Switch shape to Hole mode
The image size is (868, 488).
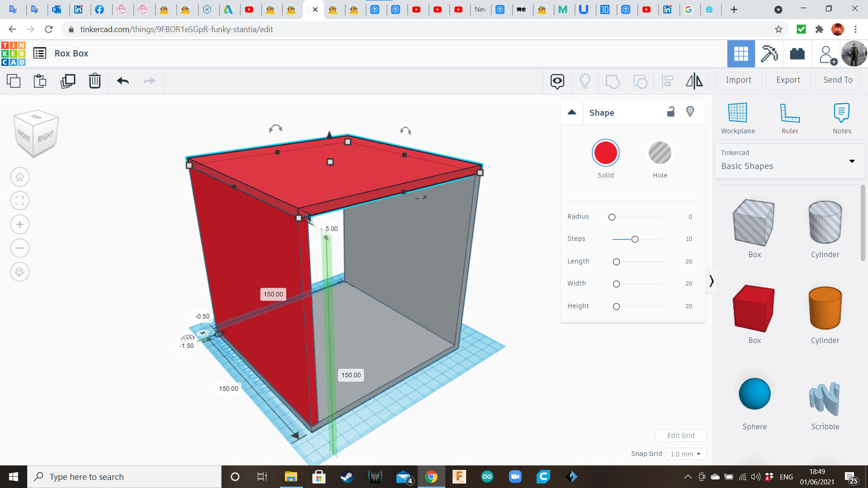coord(660,153)
